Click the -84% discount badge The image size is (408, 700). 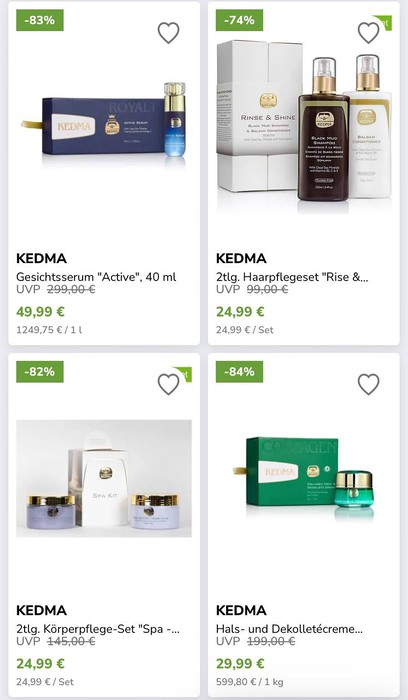click(x=239, y=372)
